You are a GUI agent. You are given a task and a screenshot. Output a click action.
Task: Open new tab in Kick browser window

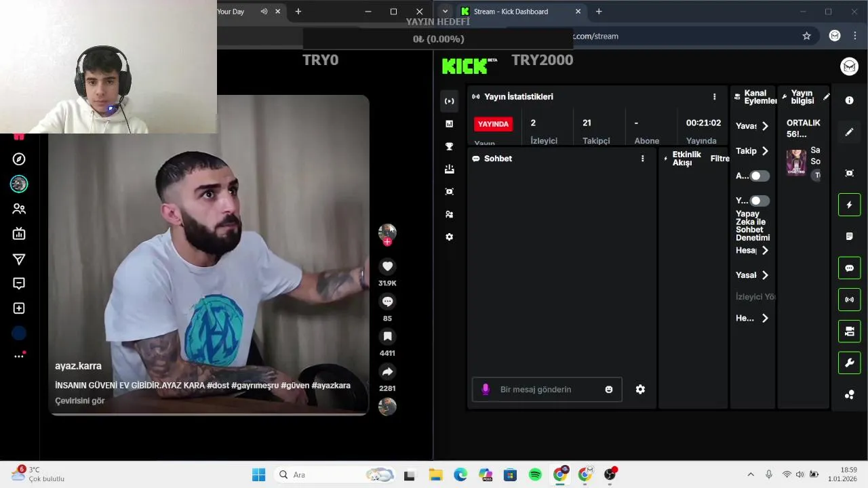pyautogui.click(x=599, y=12)
